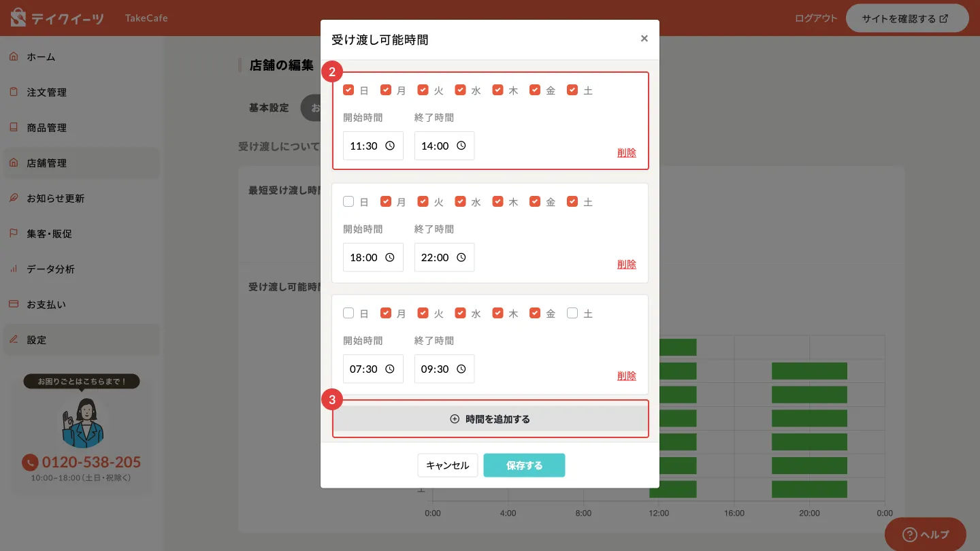Click the キャンセル button
The image size is (980, 551).
click(x=447, y=465)
